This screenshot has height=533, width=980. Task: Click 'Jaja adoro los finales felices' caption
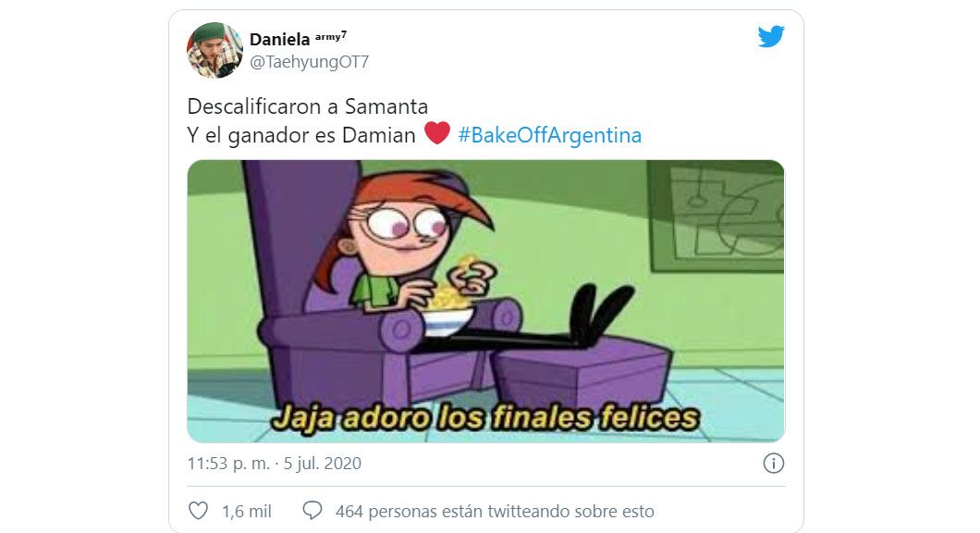coord(485,418)
